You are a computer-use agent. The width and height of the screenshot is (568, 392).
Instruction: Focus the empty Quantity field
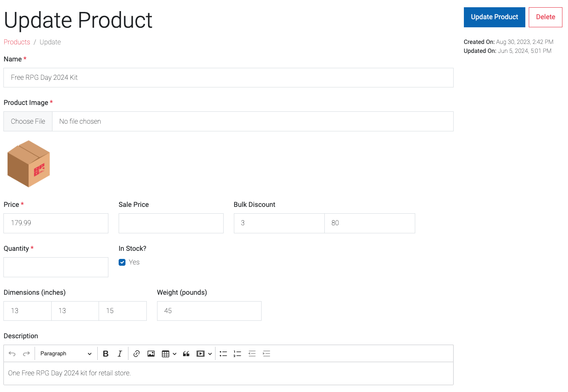(x=56, y=267)
